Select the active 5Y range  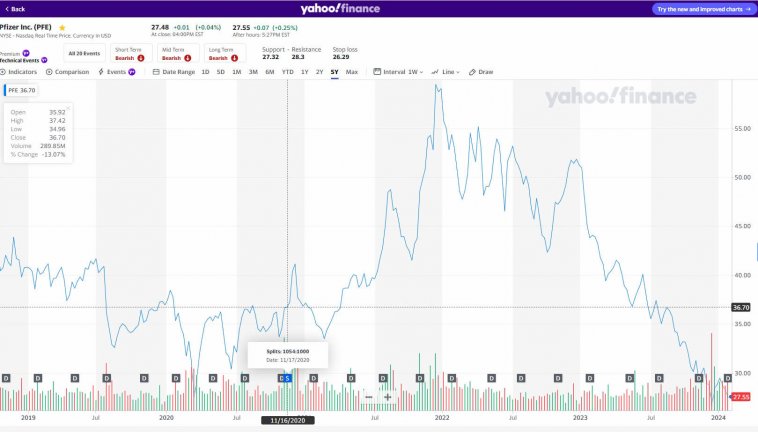pyautogui.click(x=335, y=72)
